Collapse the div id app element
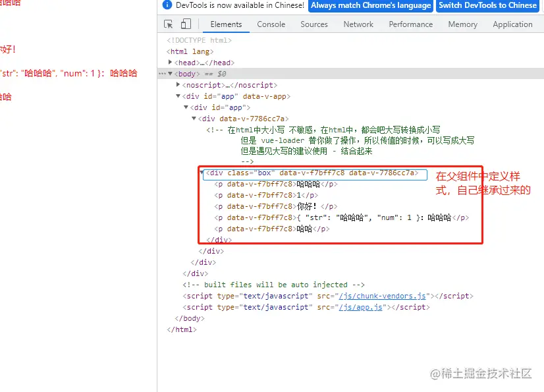Image resolution: width=544 pixels, height=392 pixels. point(178,96)
